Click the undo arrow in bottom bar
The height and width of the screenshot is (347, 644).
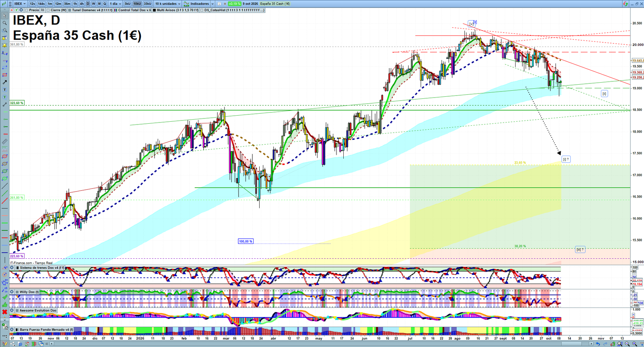pos(598,344)
